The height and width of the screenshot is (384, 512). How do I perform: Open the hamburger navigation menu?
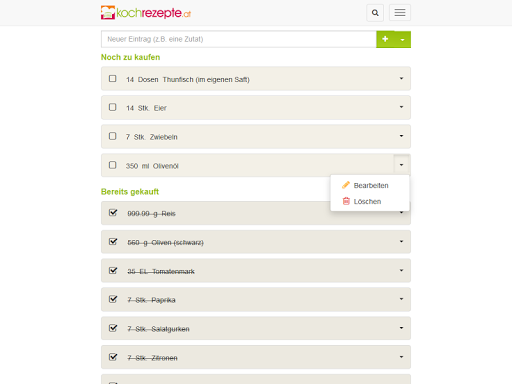point(400,13)
